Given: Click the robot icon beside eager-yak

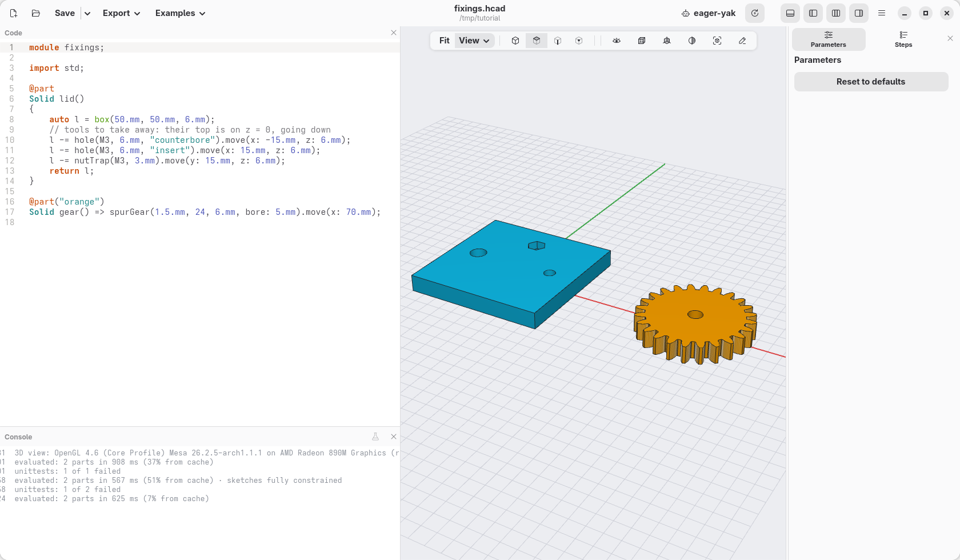Looking at the screenshot, I should point(686,13).
